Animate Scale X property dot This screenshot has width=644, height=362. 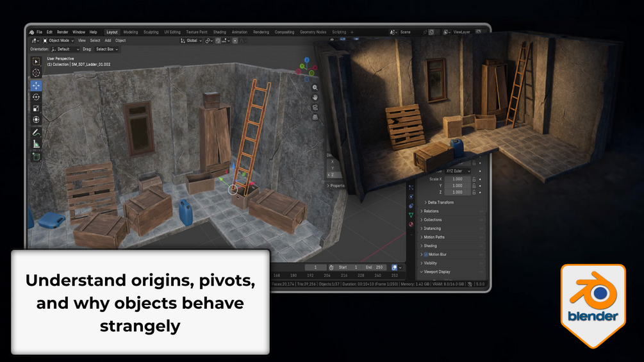(x=480, y=179)
